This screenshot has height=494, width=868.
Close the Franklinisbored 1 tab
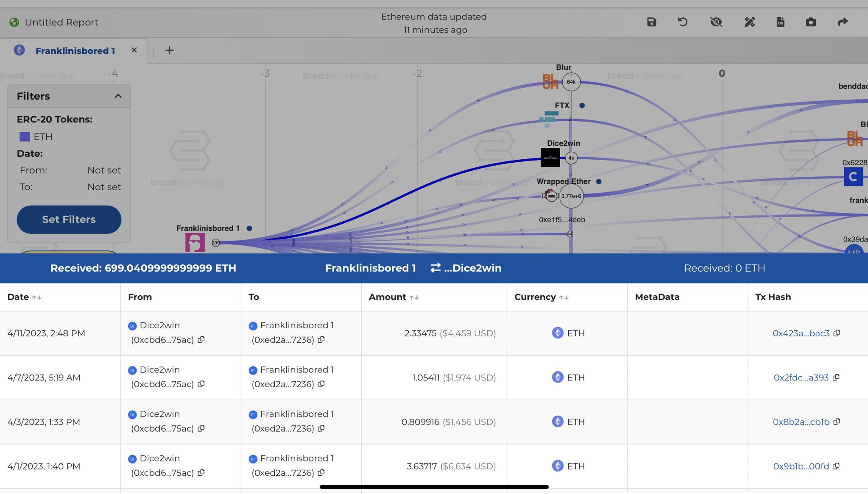[x=134, y=50]
